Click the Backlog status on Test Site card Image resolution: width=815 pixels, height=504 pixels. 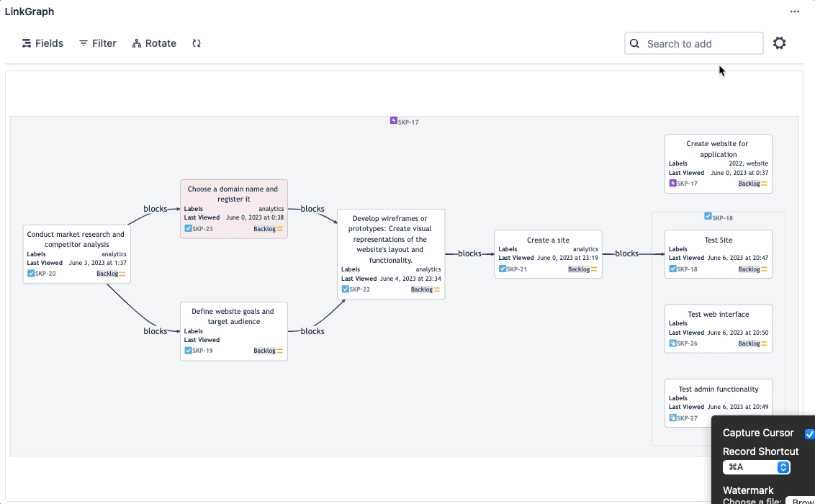(x=749, y=269)
